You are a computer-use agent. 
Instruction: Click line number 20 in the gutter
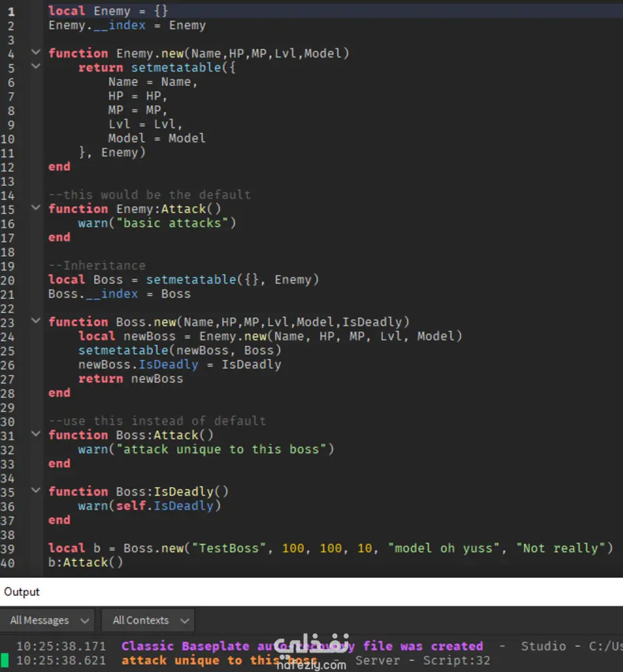8,280
